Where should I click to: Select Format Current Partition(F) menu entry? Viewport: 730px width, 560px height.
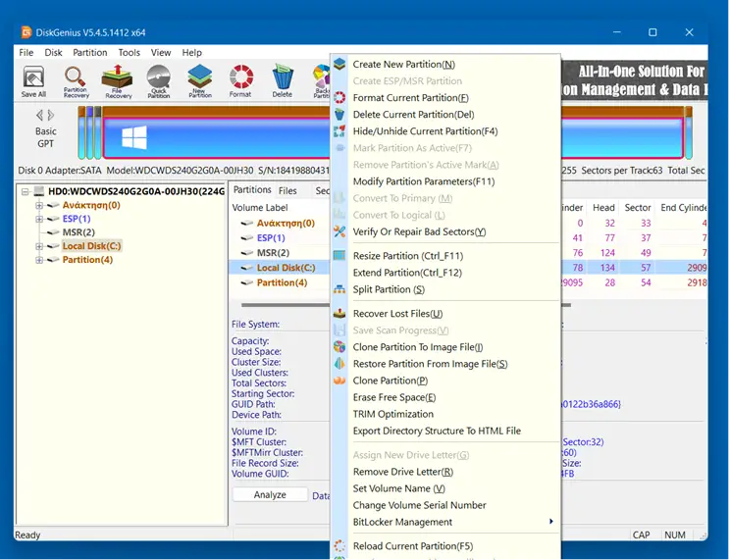[x=410, y=98]
